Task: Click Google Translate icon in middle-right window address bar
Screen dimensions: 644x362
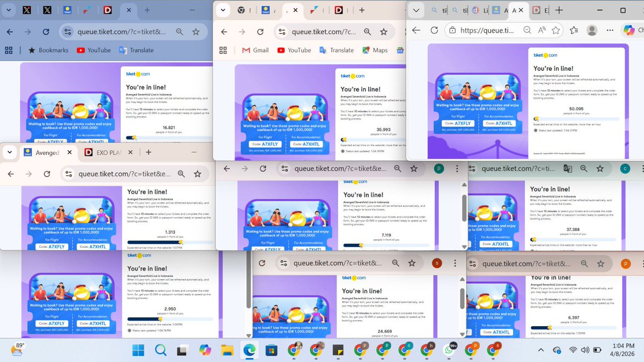Action: coord(568,168)
